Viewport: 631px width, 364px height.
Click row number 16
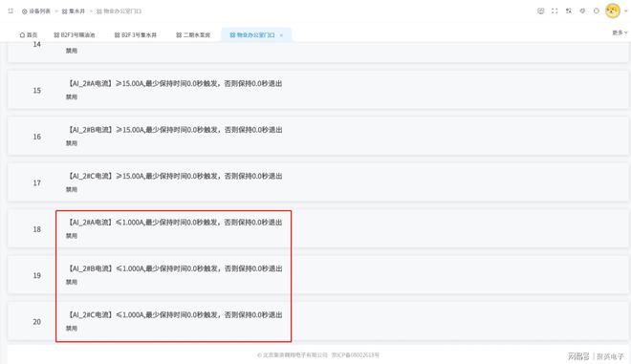(37, 137)
